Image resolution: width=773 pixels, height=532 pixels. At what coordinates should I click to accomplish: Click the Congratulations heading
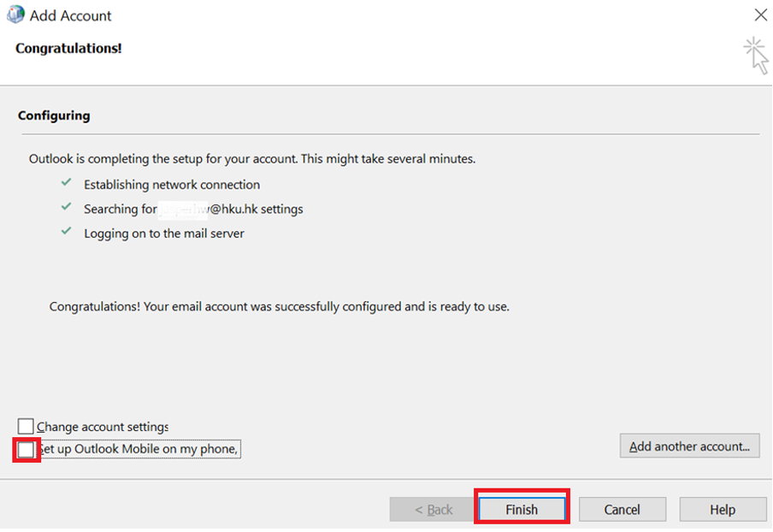(x=68, y=49)
